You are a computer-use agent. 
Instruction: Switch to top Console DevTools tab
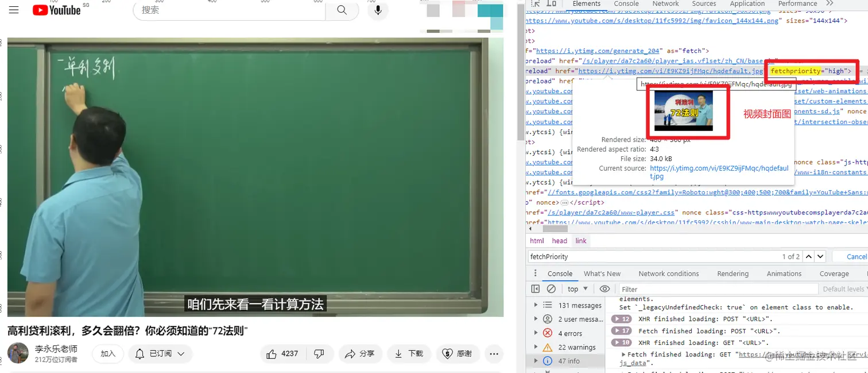pyautogui.click(x=626, y=3)
